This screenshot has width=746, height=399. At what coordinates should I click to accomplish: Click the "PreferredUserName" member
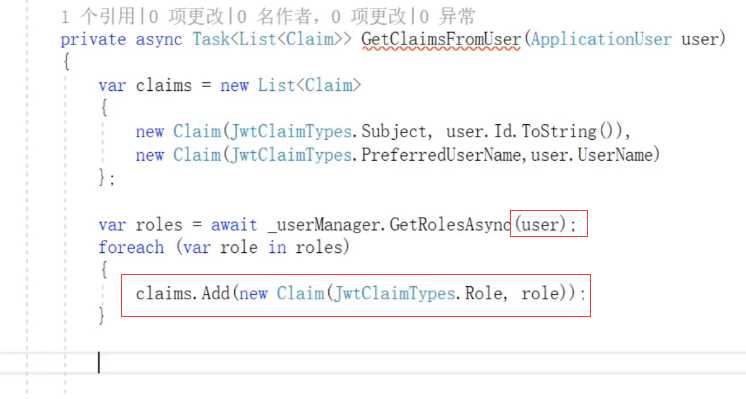coord(441,155)
